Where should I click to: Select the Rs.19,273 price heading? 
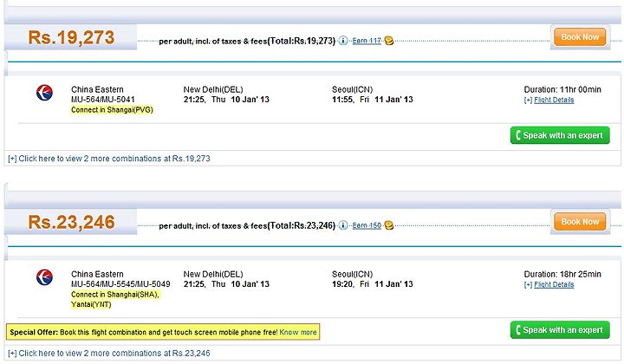pos(71,38)
